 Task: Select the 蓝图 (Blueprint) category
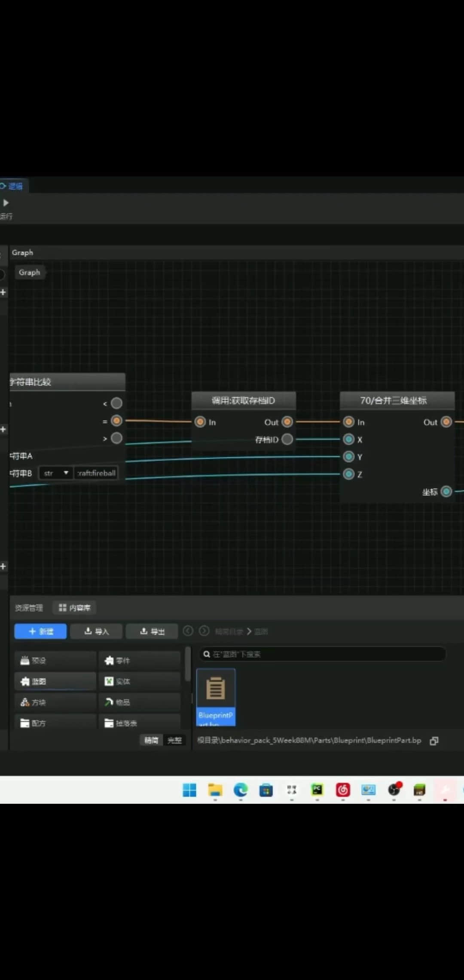pyautogui.click(x=55, y=681)
